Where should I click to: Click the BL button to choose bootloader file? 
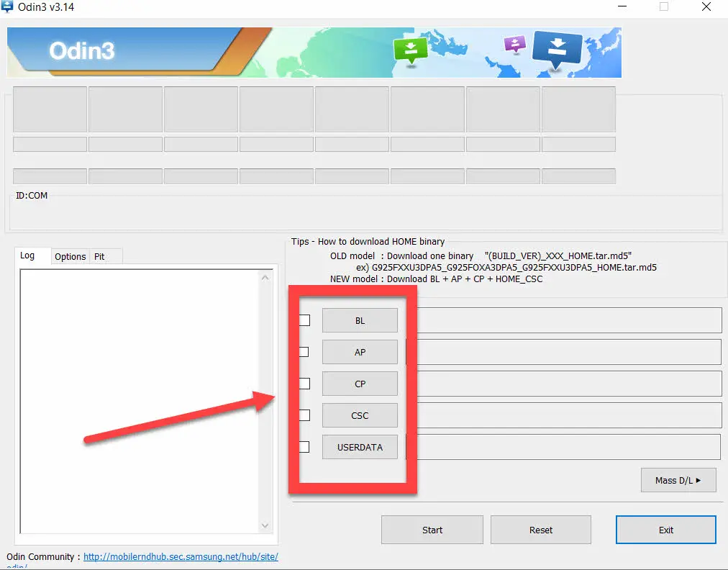(x=360, y=320)
